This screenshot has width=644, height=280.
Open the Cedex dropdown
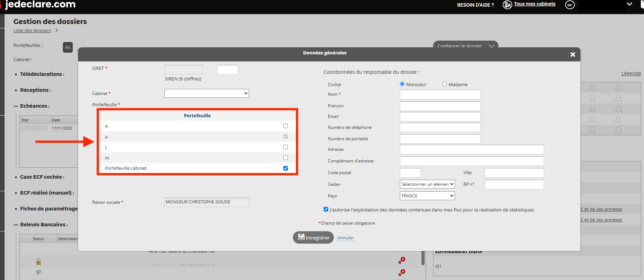tap(427, 184)
